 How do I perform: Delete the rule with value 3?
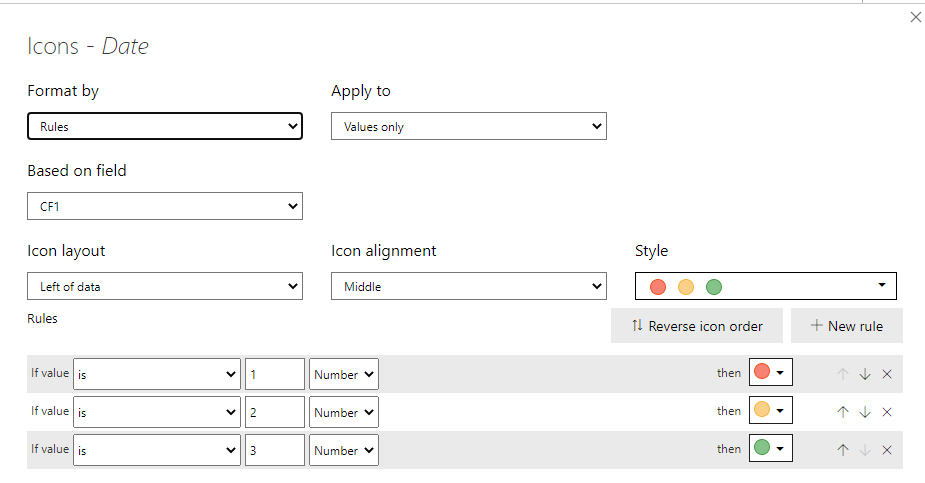click(x=887, y=450)
